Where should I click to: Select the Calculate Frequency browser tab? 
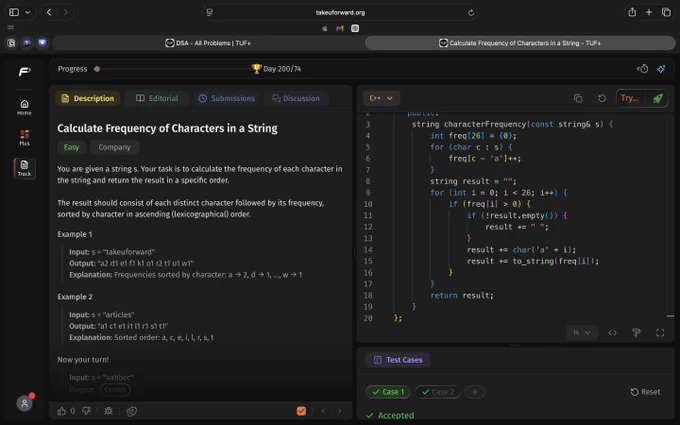(520, 43)
